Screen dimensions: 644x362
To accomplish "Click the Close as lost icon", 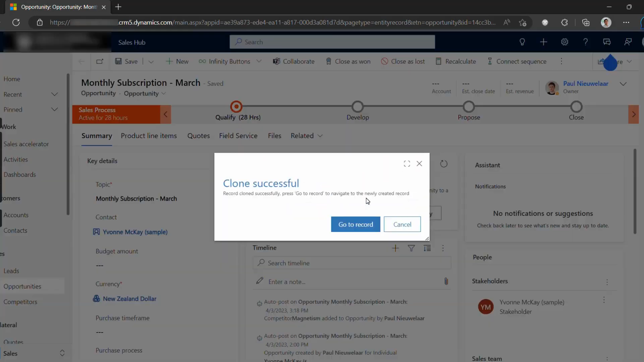I will click(x=384, y=61).
